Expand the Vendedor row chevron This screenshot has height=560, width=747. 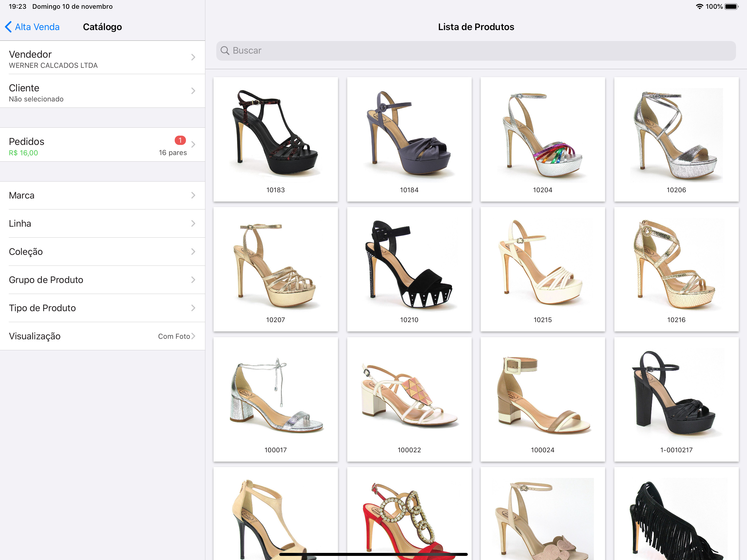click(193, 57)
